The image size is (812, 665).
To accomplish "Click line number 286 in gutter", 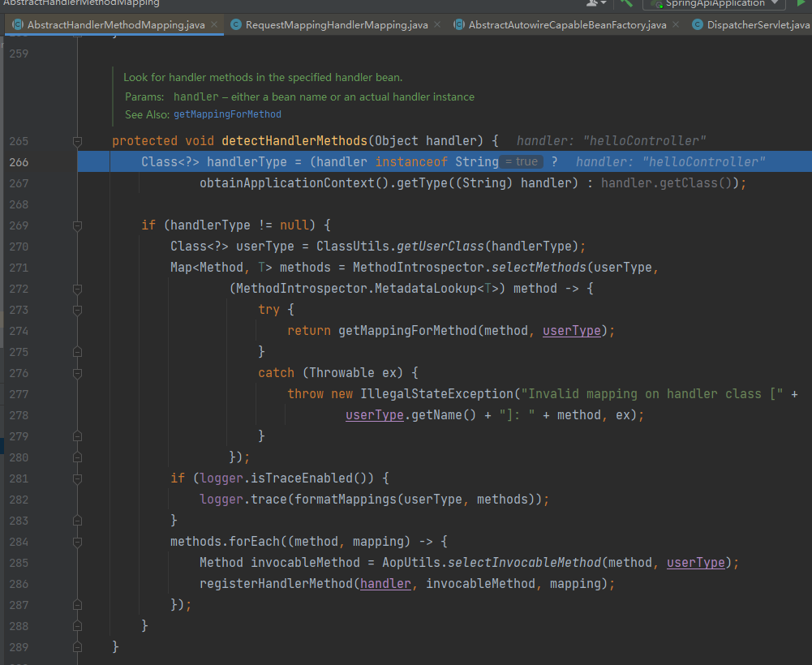I will 19,584.
